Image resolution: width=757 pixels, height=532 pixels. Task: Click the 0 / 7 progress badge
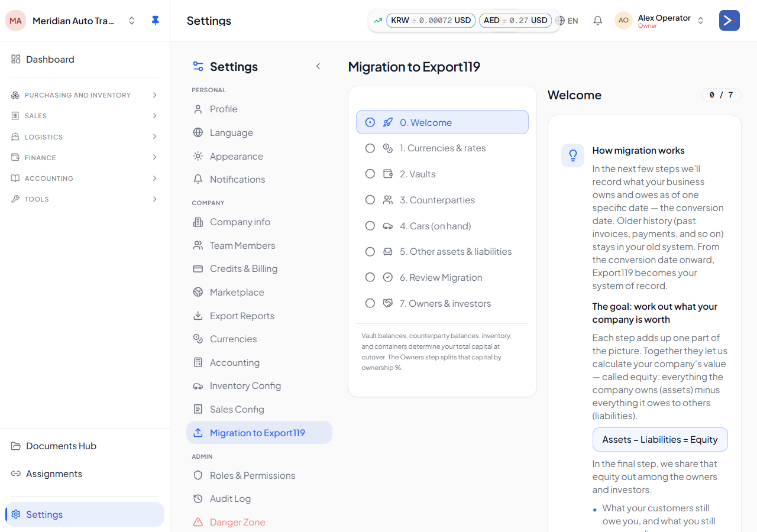(x=721, y=95)
